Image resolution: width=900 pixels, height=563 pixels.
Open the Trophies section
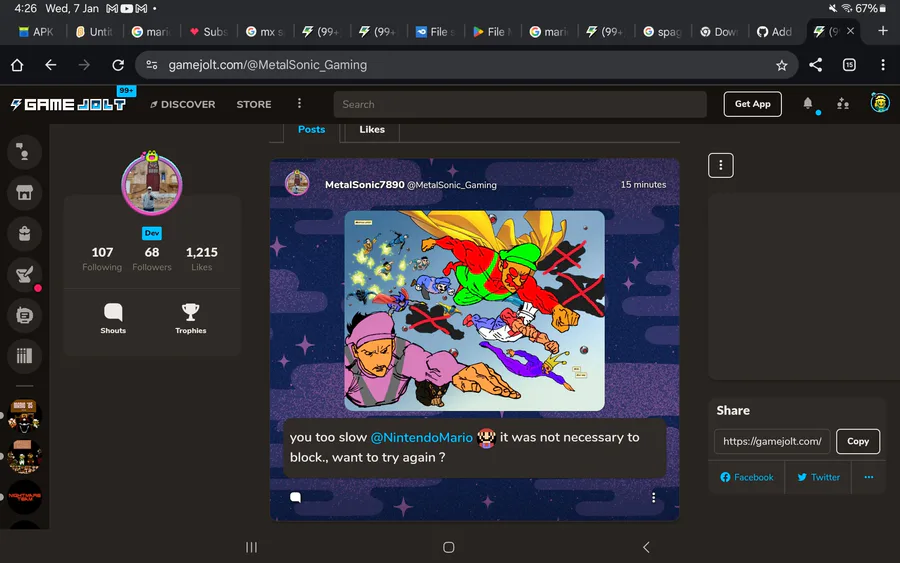191,319
